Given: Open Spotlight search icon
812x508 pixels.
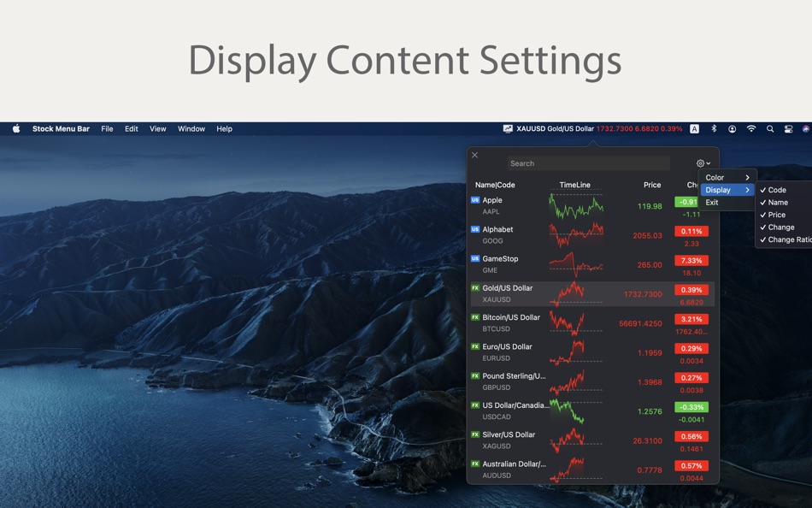Looking at the screenshot, I should coord(770,128).
